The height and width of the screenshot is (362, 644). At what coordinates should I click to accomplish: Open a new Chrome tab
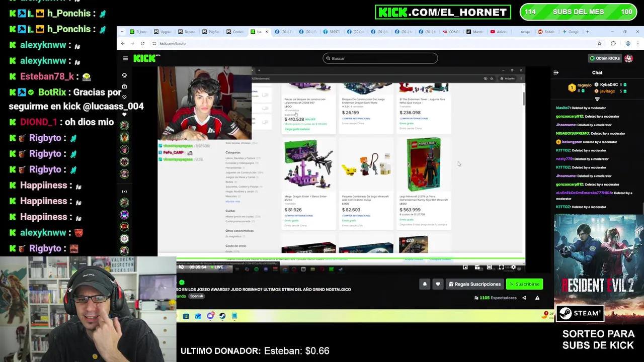587,32
